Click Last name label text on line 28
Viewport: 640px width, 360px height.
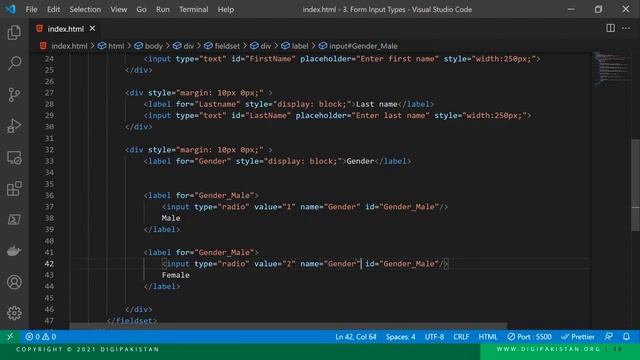pos(377,104)
